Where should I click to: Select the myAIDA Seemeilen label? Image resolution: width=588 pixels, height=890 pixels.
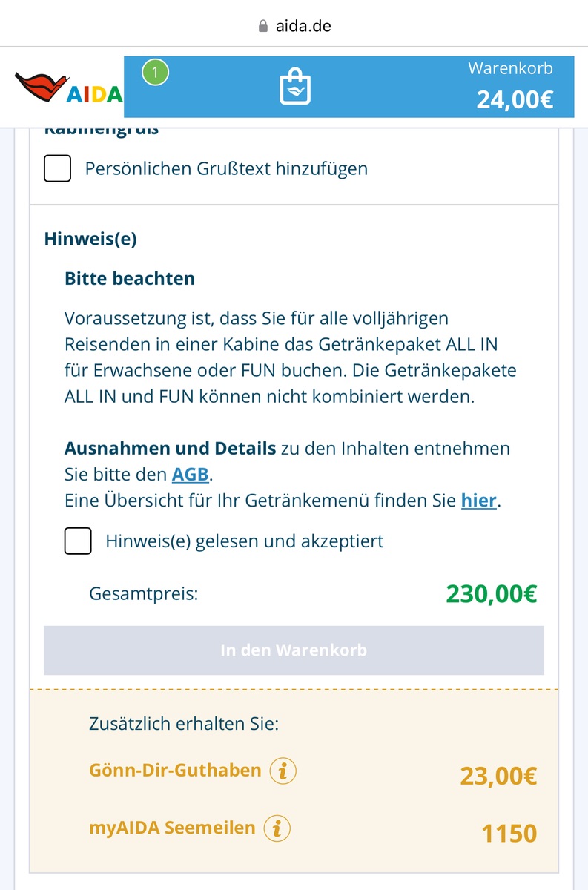point(172,828)
